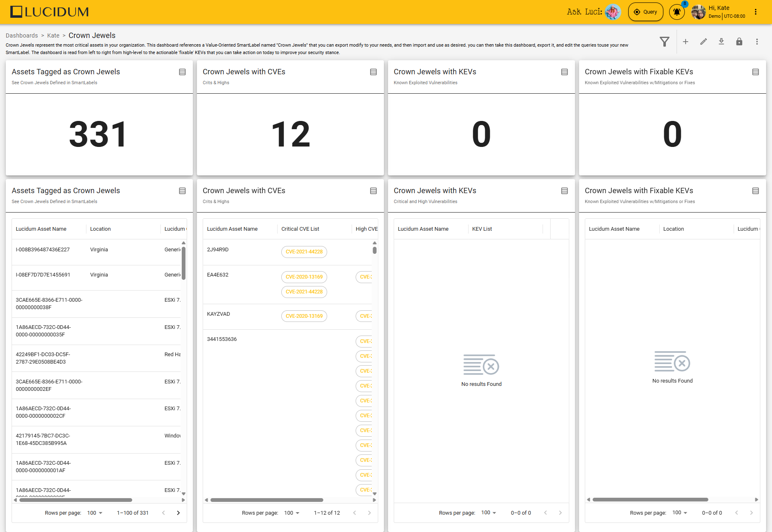Viewport: 772px width, 532px height.
Task: Click Kate's profile avatar
Action: [698, 12]
